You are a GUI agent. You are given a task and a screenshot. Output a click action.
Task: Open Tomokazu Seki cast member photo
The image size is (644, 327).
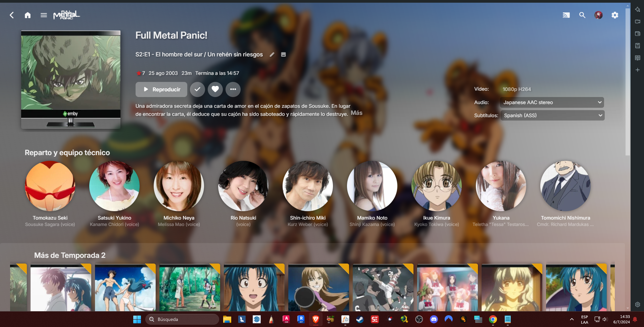(x=50, y=186)
